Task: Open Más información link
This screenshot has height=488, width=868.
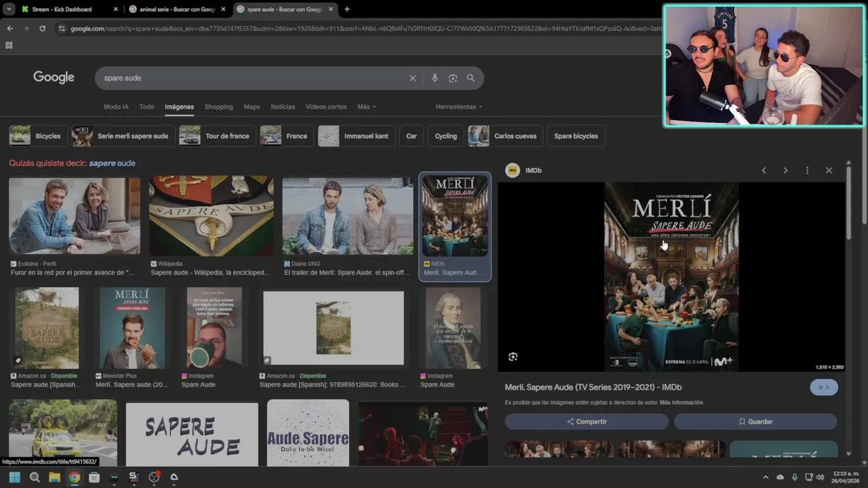Action: coord(681,403)
